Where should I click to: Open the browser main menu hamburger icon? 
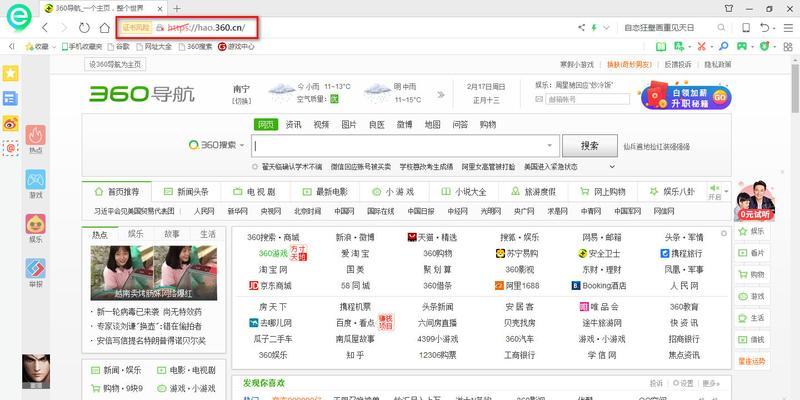point(788,28)
